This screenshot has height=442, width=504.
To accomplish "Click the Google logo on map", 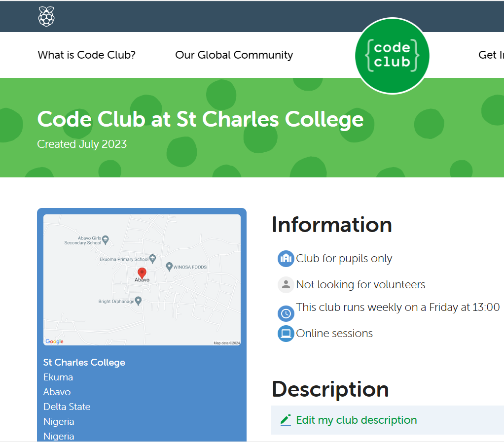I will (54, 341).
